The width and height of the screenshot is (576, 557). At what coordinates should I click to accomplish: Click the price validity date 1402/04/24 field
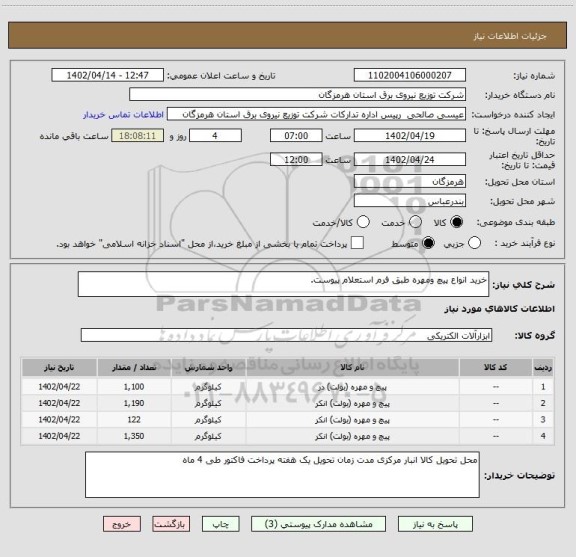(410, 159)
